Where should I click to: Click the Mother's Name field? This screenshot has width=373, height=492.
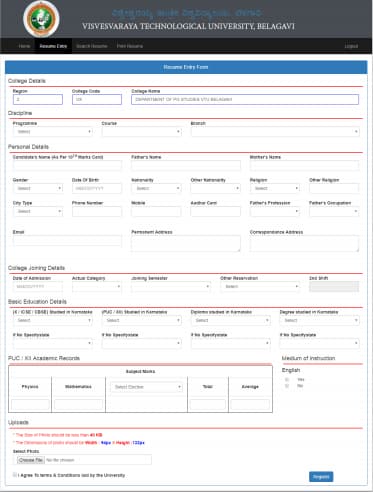tap(305, 165)
